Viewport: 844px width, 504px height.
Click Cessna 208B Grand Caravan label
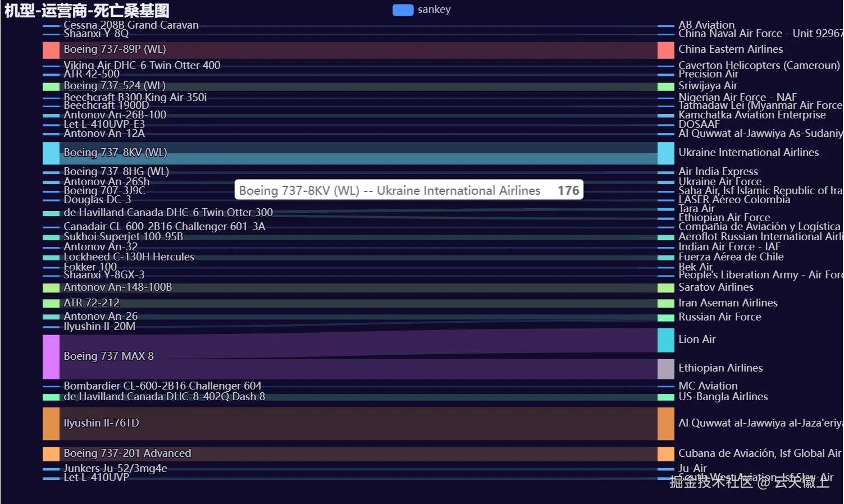pyautogui.click(x=131, y=25)
